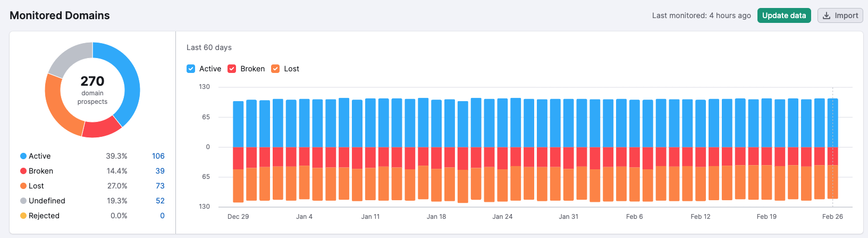Select the gray Undefined donut segment
The width and height of the screenshot is (868, 238).
point(70,58)
